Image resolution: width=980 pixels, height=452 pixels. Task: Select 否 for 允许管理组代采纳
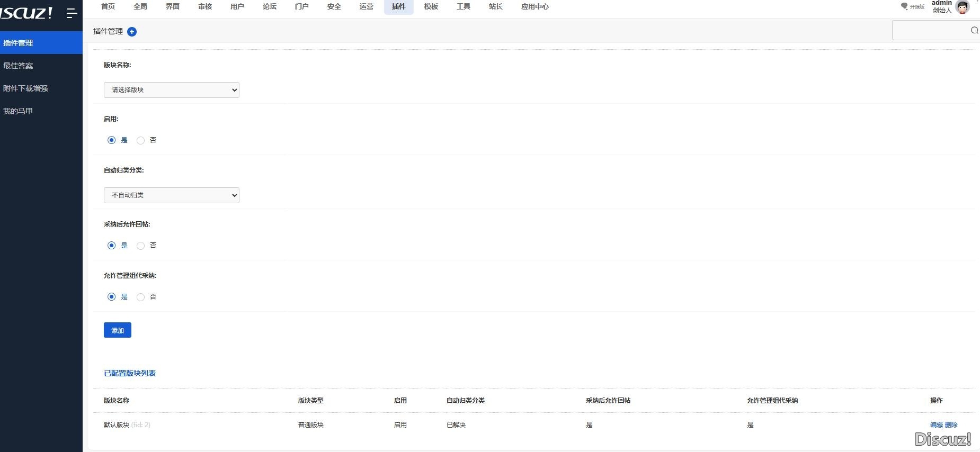pos(140,297)
